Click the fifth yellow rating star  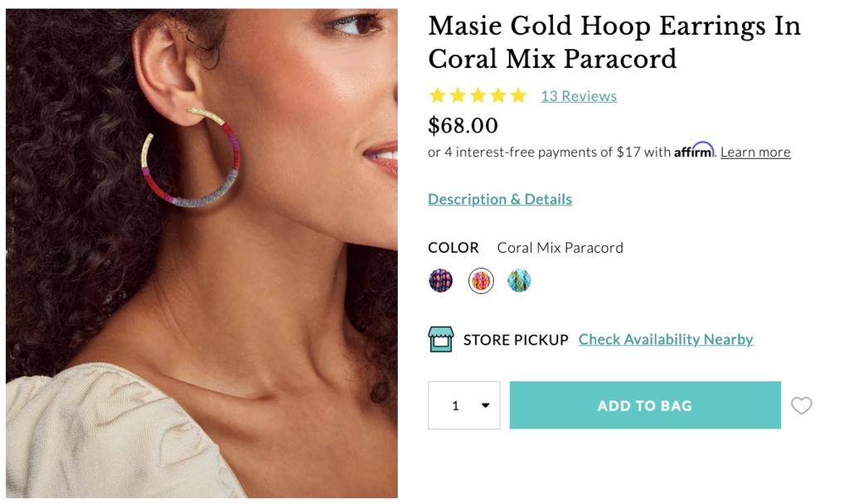tap(519, 96)
